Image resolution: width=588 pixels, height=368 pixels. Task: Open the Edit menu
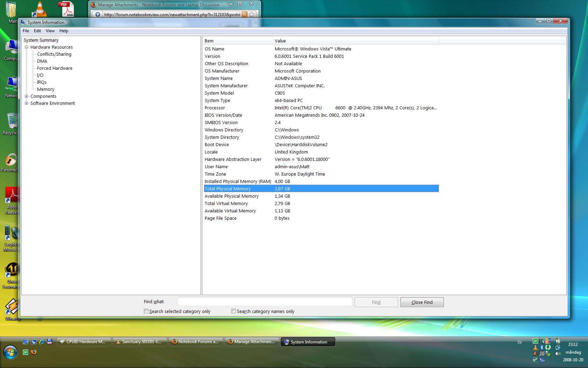click(37, 31)
